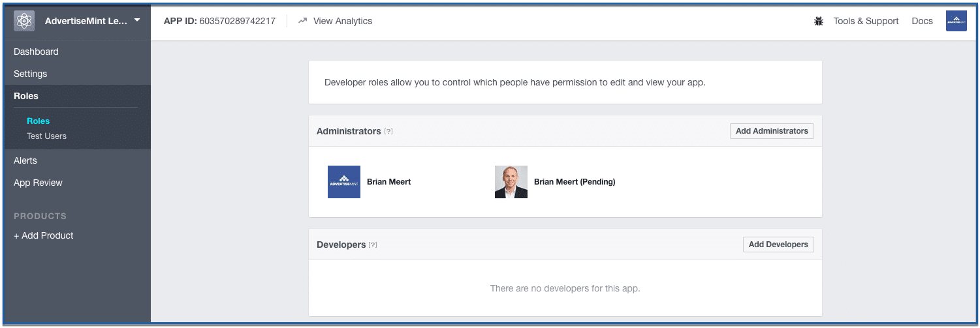Select the pending Brian Meert profile photo
This screenshot has width=980, height=328.
tap(511, 182)
